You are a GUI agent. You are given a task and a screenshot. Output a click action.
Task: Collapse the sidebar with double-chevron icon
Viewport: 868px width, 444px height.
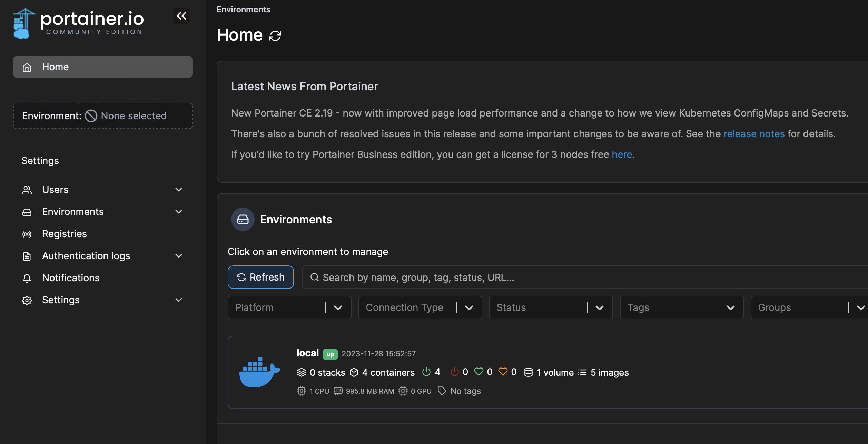[181, 16]
